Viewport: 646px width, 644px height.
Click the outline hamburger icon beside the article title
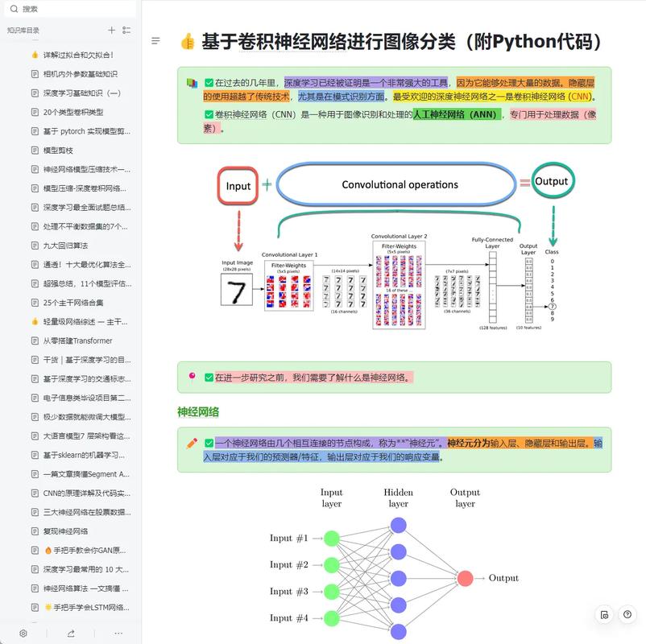[155, 41]
